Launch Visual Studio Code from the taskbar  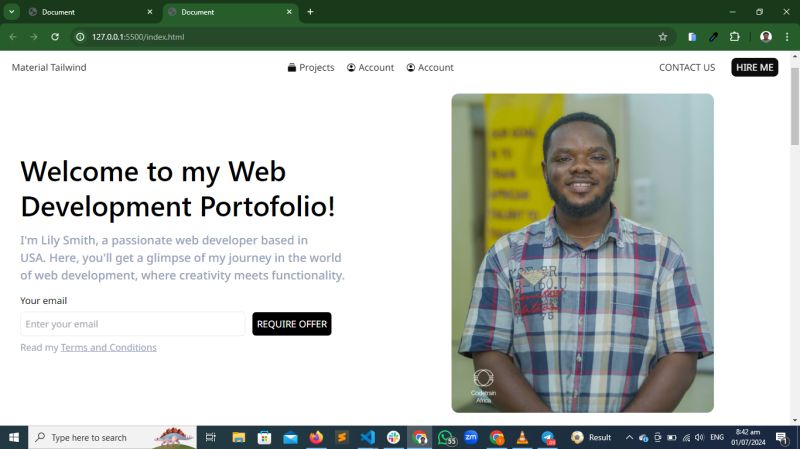coord(367,437)
